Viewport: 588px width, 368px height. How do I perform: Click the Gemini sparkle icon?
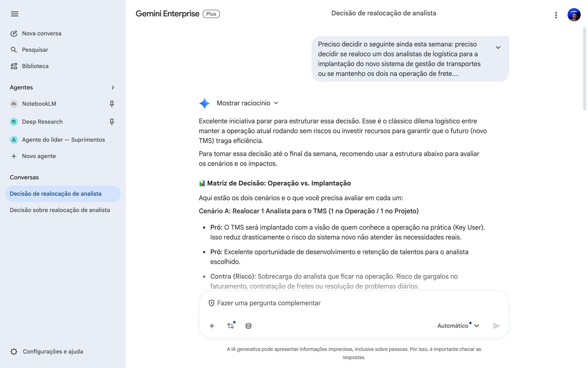[204, 103]
